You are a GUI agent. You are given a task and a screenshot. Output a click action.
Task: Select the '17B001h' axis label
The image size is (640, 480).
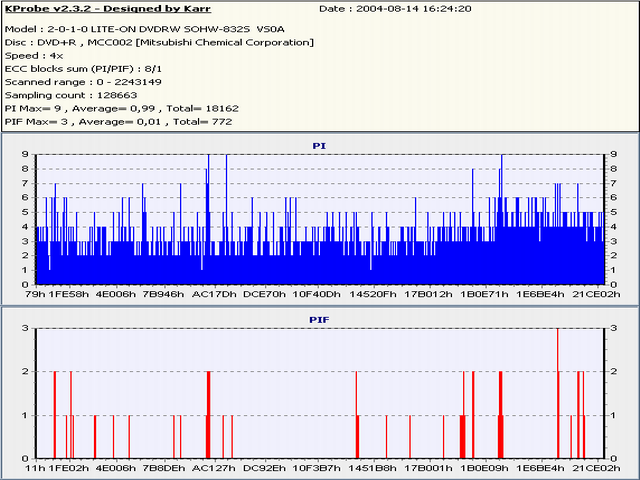point(429,468)
